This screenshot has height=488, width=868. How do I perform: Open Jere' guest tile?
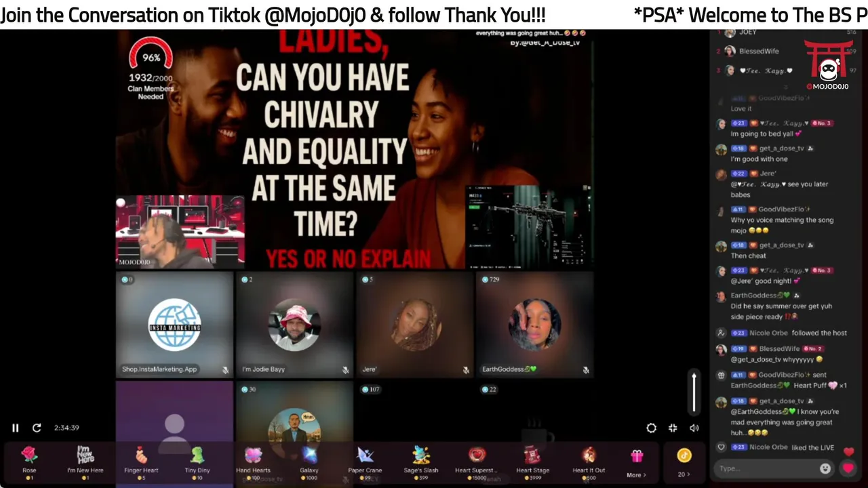pos(414,325)
